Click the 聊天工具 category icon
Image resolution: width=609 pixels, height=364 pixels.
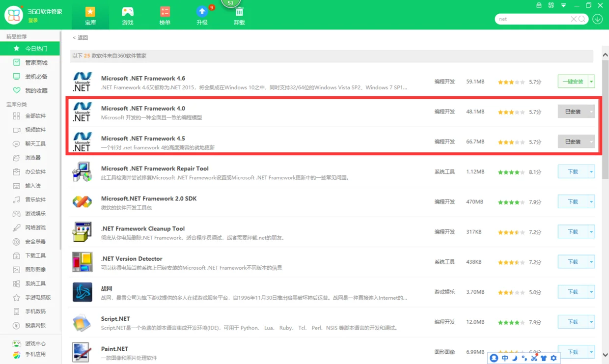point(17,144)
